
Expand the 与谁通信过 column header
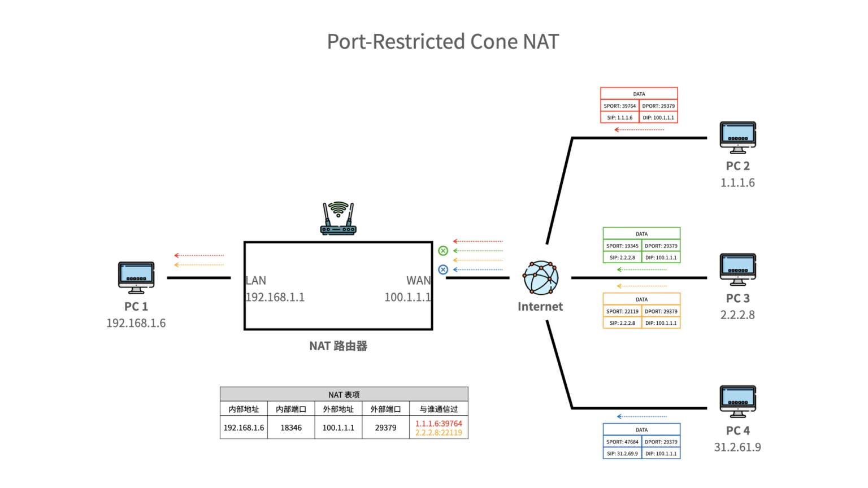pos(439,408)
